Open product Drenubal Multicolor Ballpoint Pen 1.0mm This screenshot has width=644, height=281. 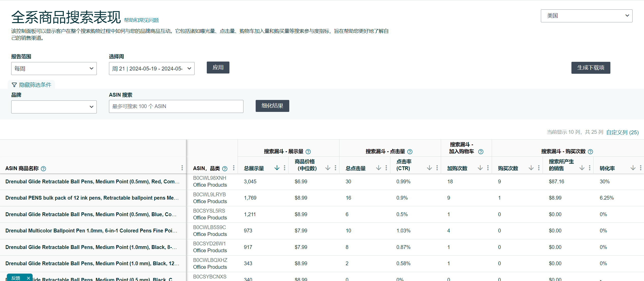pos(91,231)
